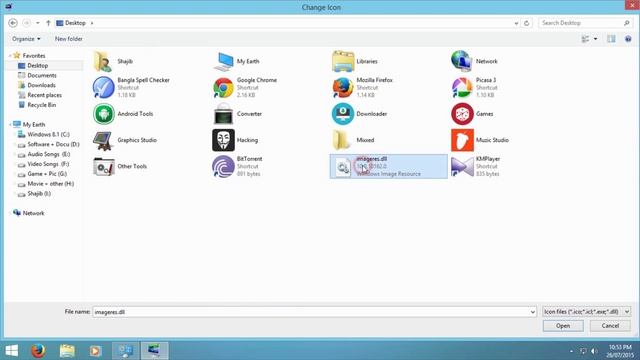640x360 pixels.
Task: Collapse the My Earth tree section
Action: (10, 124)
